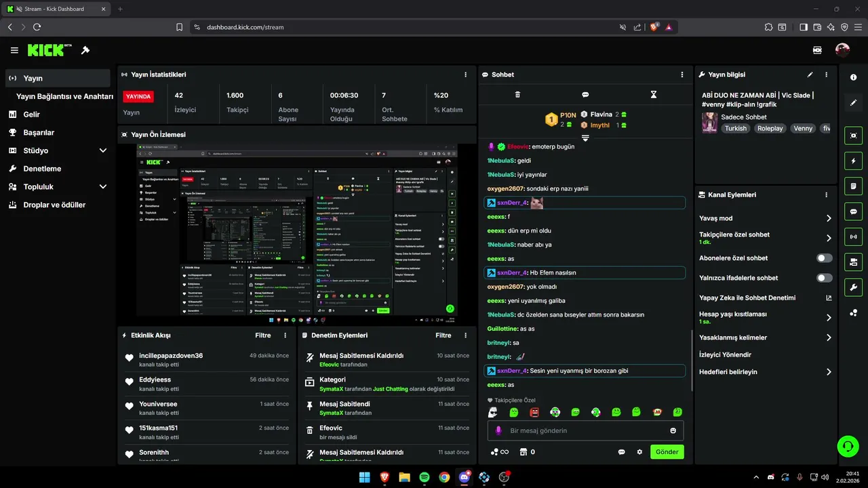
Task: Click the green Gönder button
Action: (x=667, y=452)
